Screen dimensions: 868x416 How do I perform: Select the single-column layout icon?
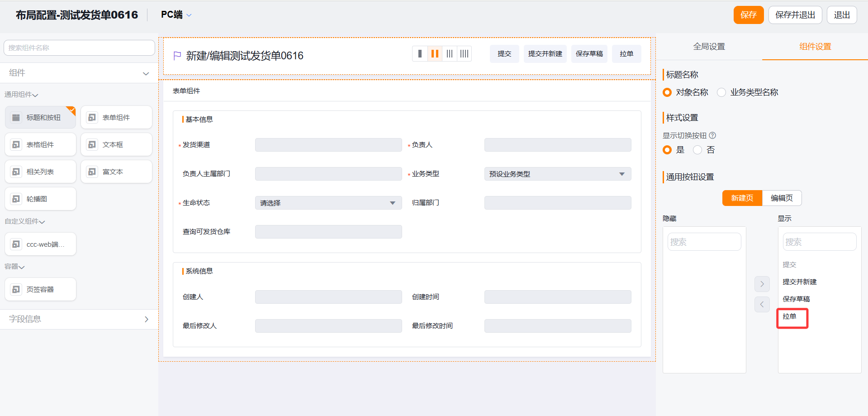(420, 54)
